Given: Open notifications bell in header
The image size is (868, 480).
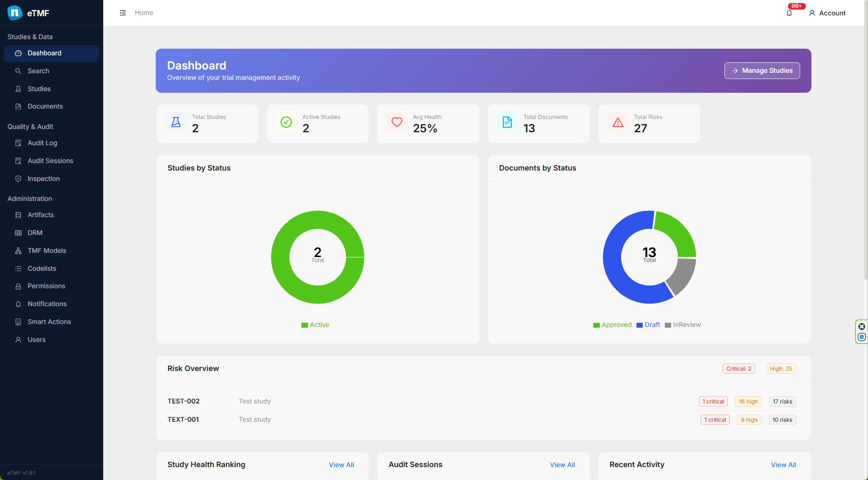Looking at the screenshot, I should (789, 13).
